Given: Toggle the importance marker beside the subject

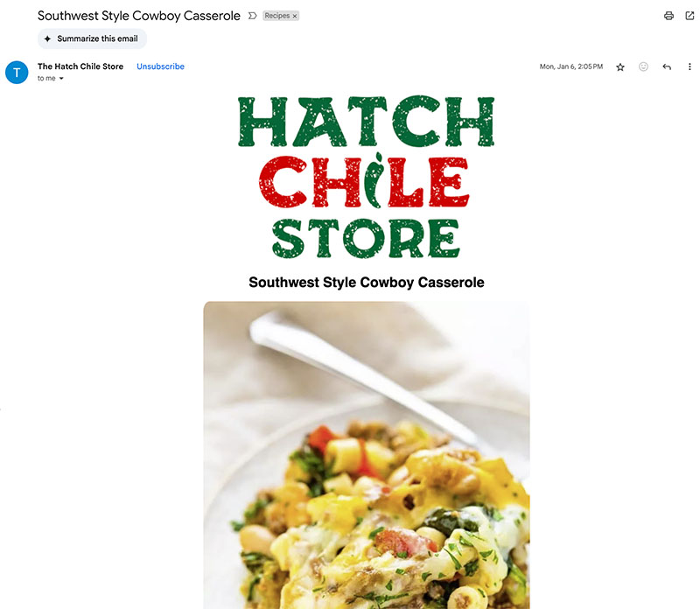Looking at the screenshot, I should coord(252,16).
